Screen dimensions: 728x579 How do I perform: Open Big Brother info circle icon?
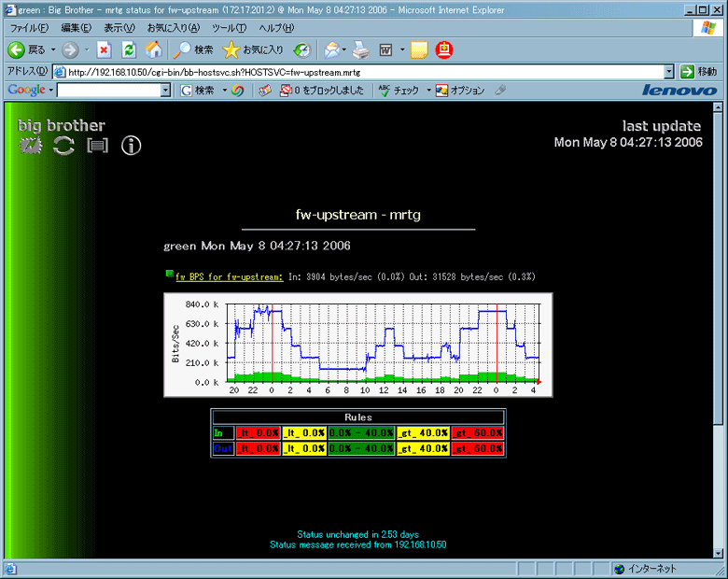(x=132, y=145)
